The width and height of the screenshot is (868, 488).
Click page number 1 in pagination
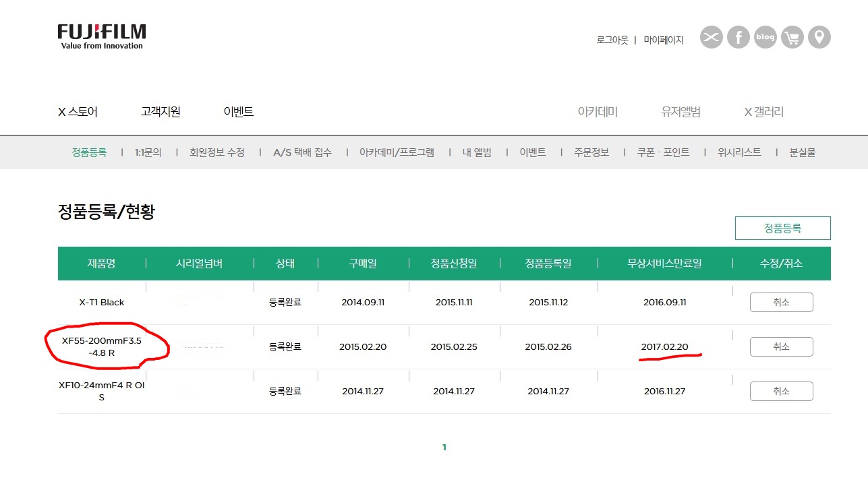coord(444,447)
